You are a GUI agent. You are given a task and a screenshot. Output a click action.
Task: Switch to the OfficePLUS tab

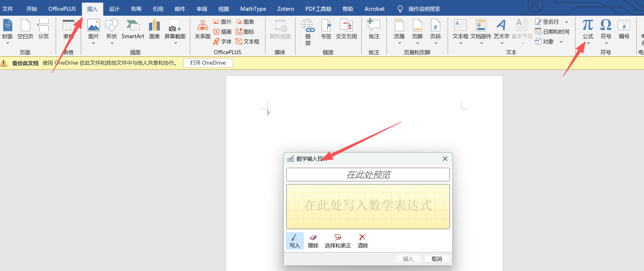pyautogui.click(x=62, y=9)
